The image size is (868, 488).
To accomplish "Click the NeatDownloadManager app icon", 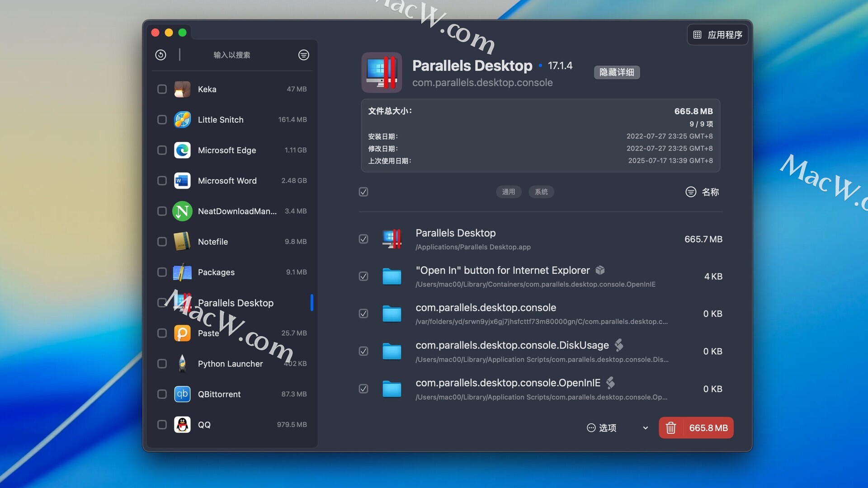I will click(182, 211).
